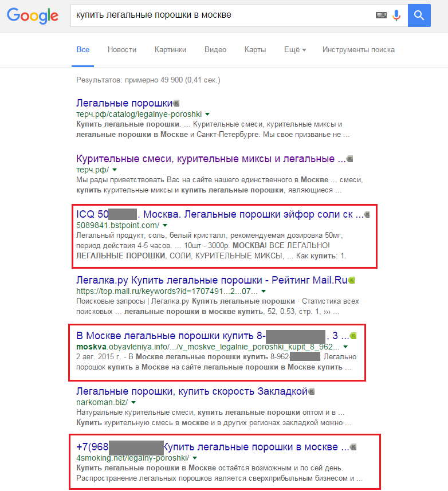
Task: Click badge icon after 'купить скорость Закладкой' title
Action: point(311,391)
